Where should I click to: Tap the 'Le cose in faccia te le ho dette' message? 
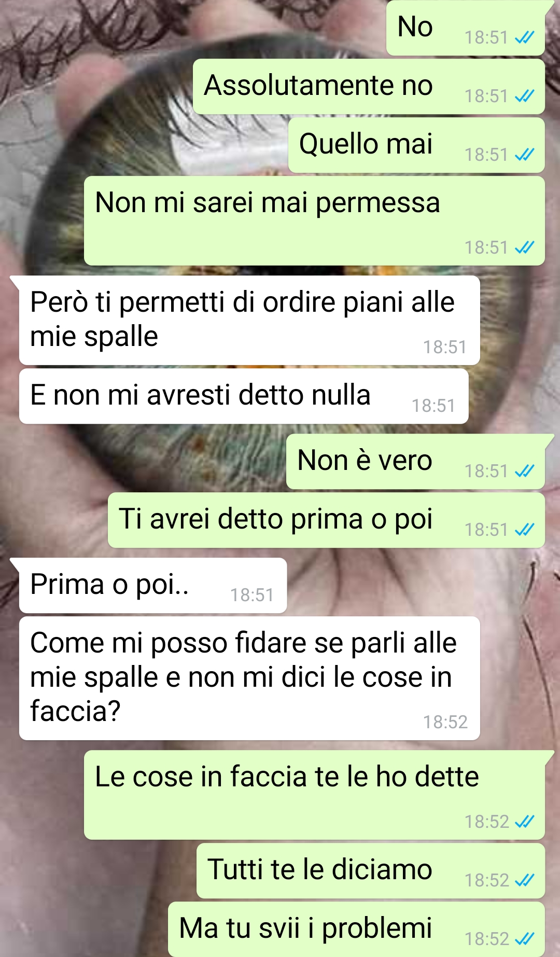pos(314,795)
